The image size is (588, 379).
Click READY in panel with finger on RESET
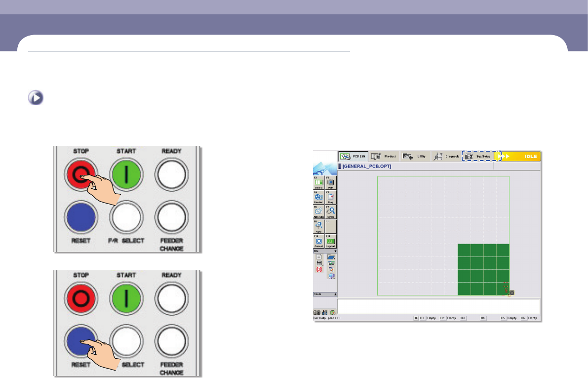[172, 298]
